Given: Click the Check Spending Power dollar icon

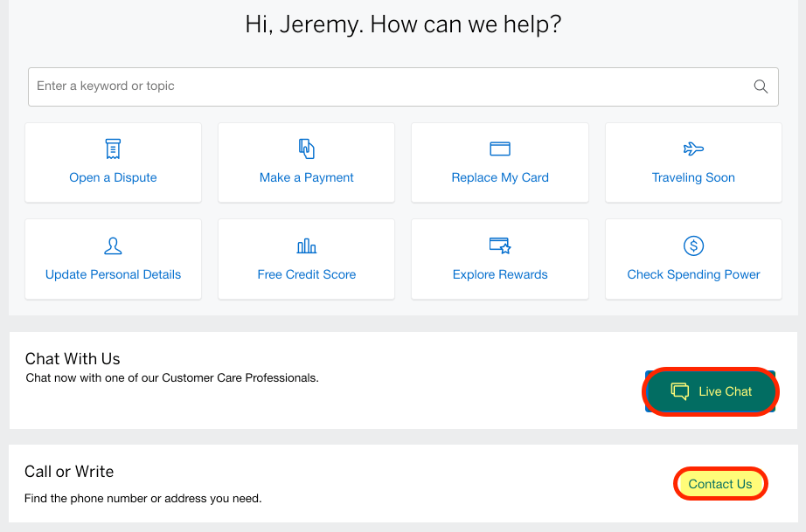Looking at the screenshot, I should (x=693, y=246).
